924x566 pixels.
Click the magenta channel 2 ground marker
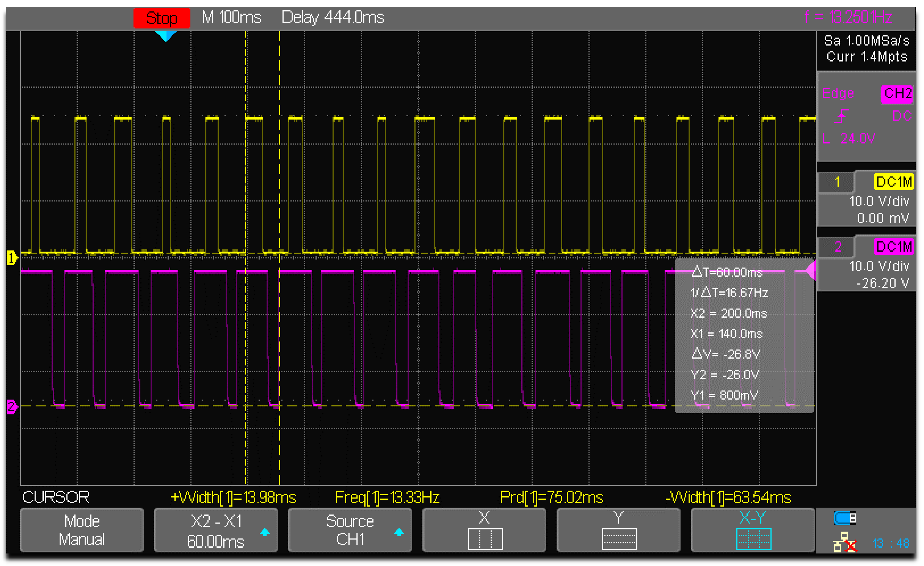coord(12,407)
